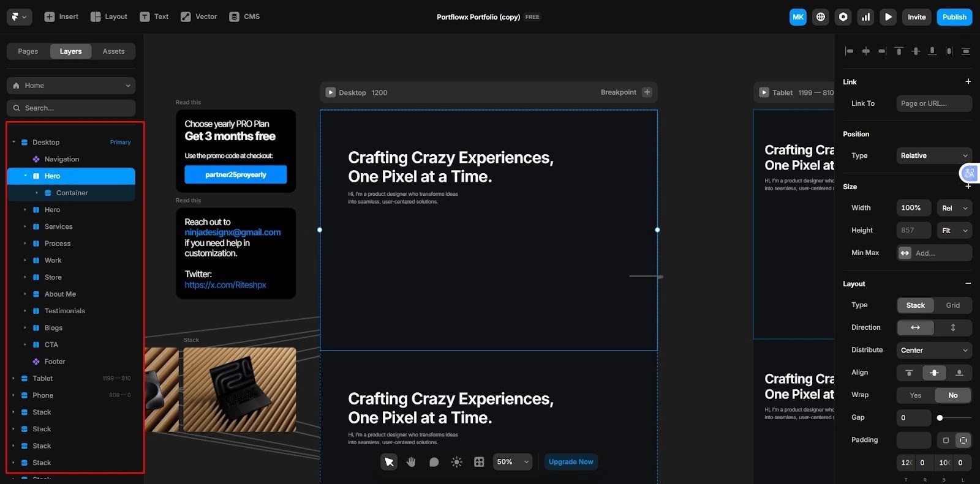Click the circular record icon in top bar

843,17
